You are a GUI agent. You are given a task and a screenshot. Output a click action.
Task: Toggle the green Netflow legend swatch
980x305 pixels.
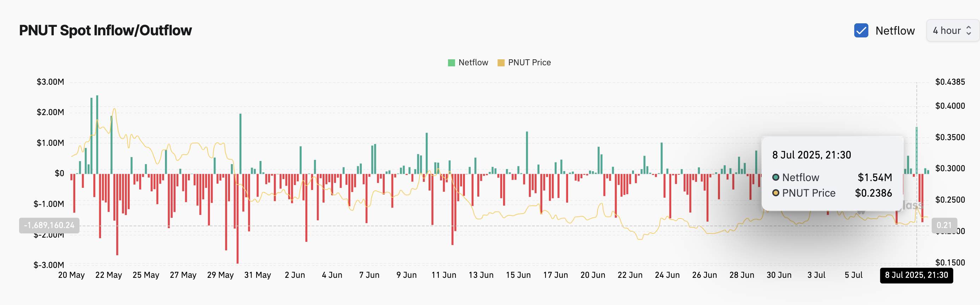click(x=451, y=63)
